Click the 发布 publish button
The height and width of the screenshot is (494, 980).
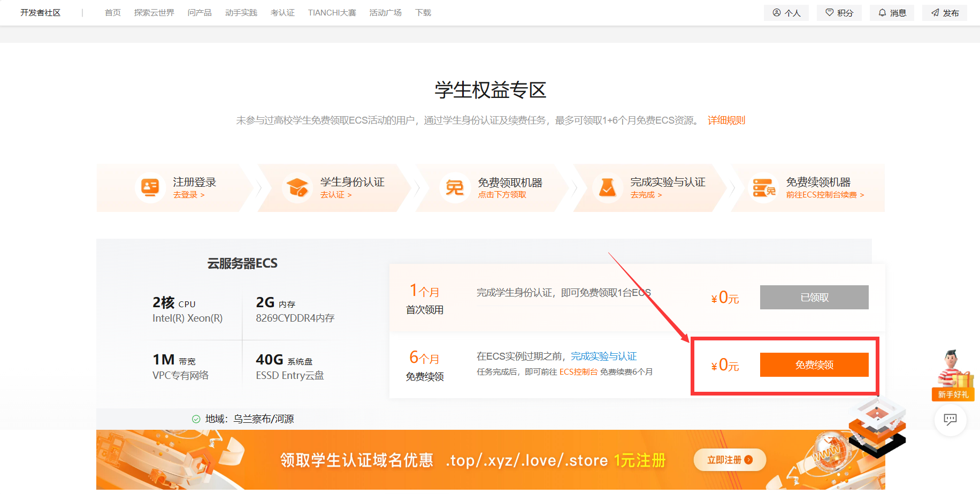tap(945, 13)
